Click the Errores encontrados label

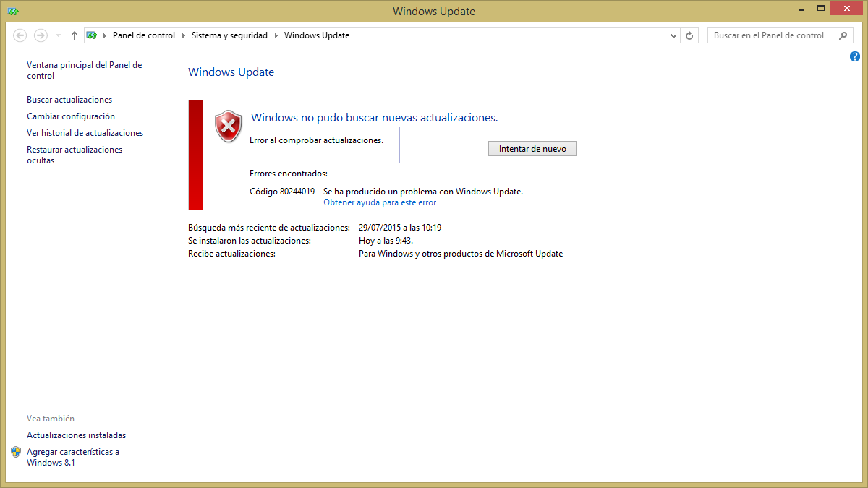(289, 174)
